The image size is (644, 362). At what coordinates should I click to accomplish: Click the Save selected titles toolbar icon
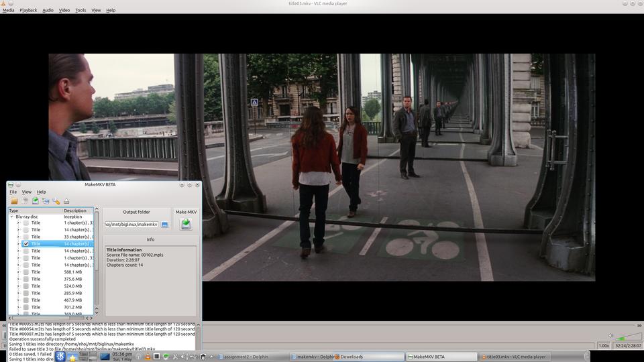(x=36, y=201)
